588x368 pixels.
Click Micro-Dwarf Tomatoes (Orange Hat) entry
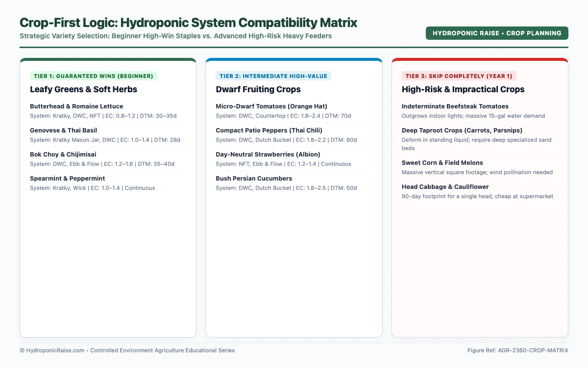271,106
